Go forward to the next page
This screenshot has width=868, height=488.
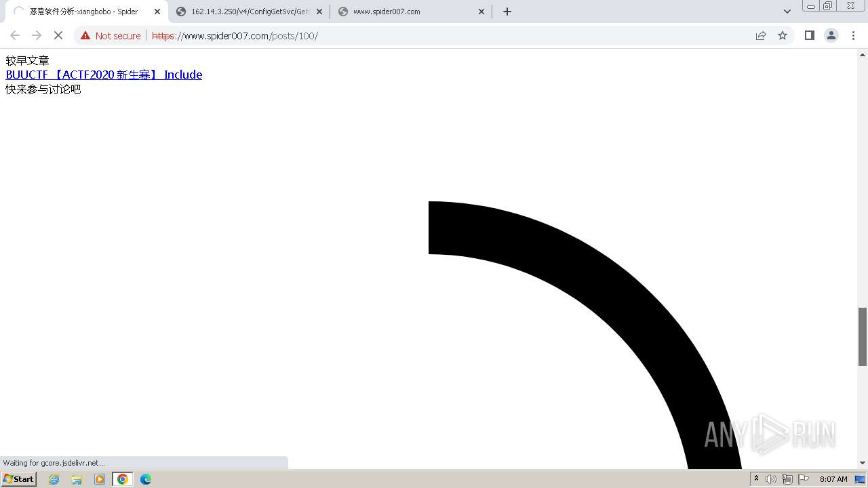[x=37, y=35]
